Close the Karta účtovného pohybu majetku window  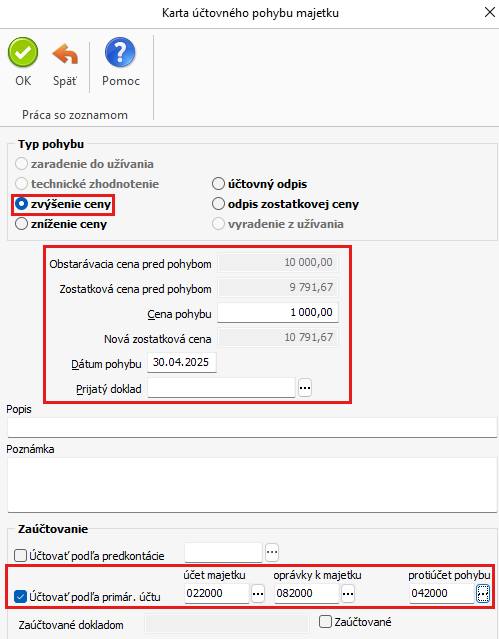[490, 12]
